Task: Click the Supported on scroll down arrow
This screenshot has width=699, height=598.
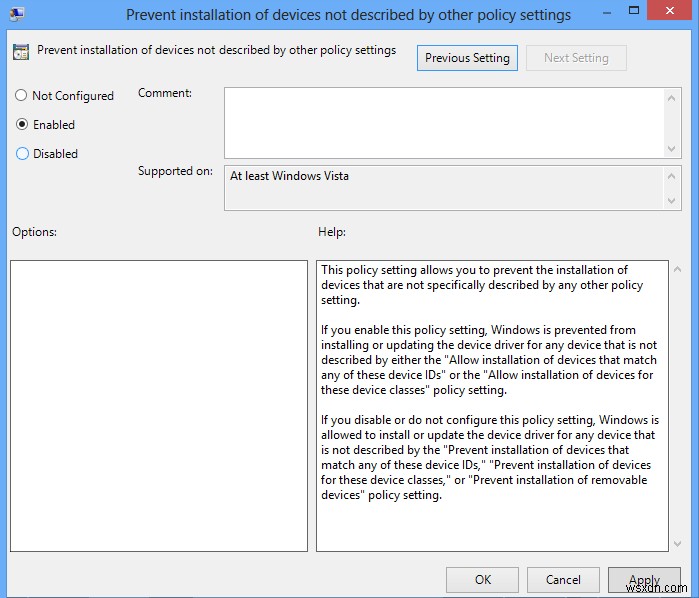Action: pos(671,201)
